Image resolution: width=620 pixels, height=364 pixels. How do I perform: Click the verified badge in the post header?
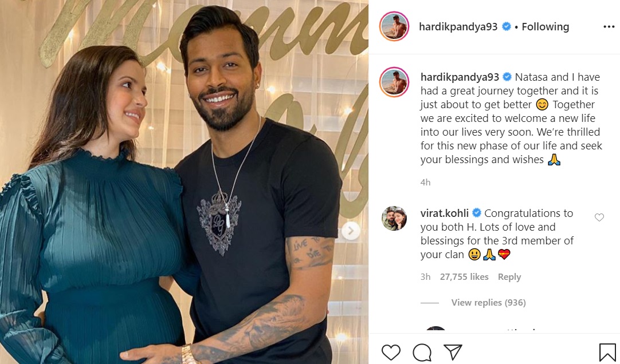[x=506, y=26]
